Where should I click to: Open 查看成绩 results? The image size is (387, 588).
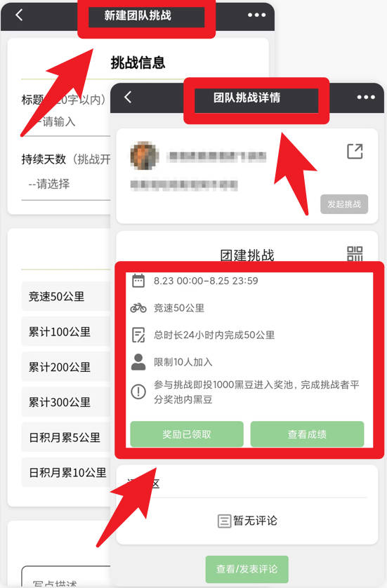307,434
